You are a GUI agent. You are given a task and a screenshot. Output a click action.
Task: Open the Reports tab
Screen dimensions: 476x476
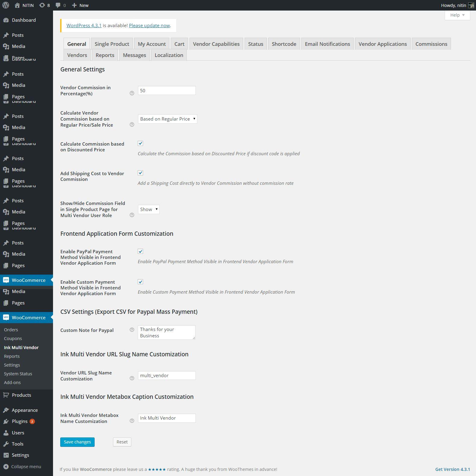point(105,55)
